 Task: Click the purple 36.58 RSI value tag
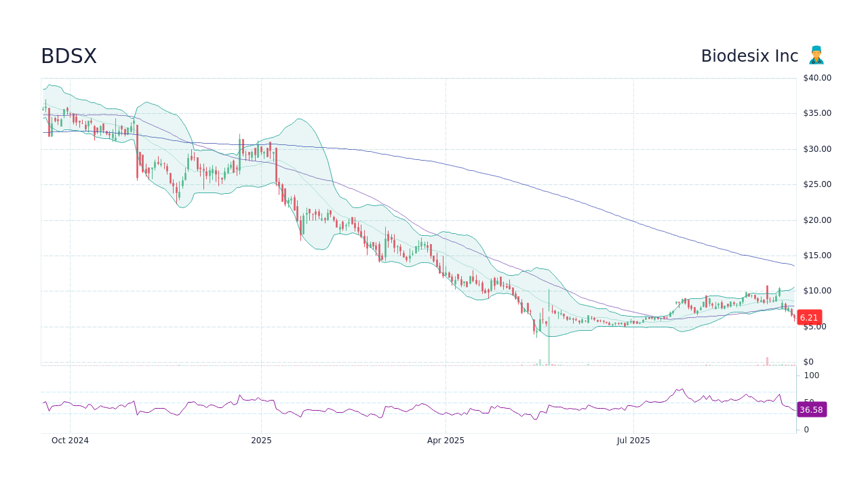click(x=811, y=409)
